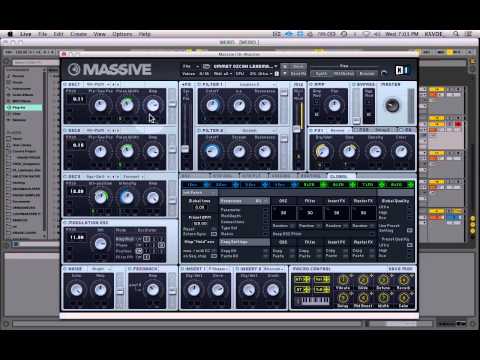
Task: Open OSC3 wavetable dropdown
Action: (x=98, y=176)
